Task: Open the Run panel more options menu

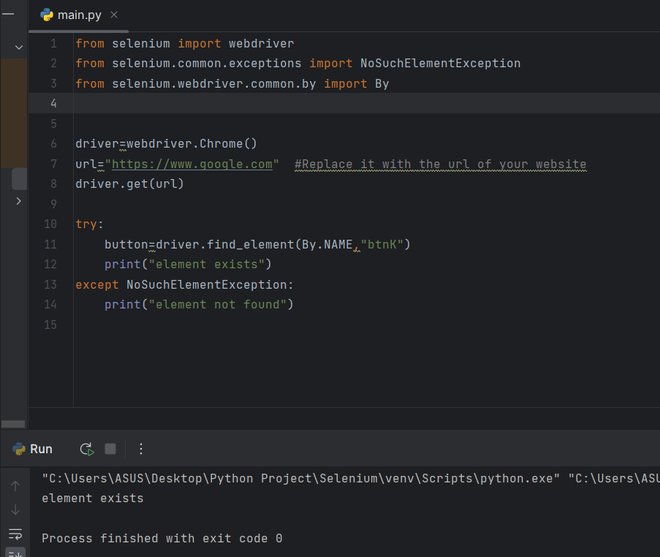Action: [x=141, y=449]
